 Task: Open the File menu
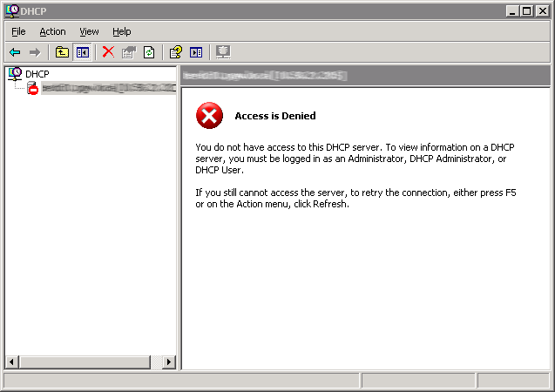(x=18, y=31)
